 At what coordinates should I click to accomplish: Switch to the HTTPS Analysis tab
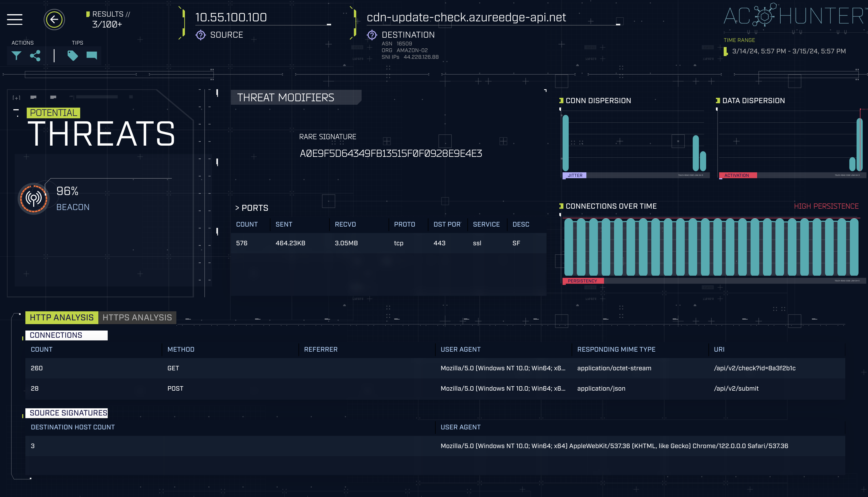click(x=137, y=317)
